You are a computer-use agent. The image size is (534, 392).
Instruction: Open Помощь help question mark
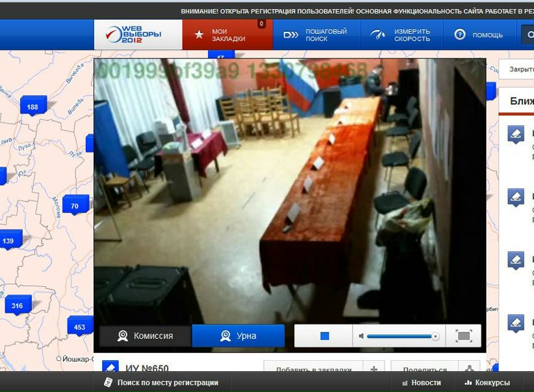479,35
